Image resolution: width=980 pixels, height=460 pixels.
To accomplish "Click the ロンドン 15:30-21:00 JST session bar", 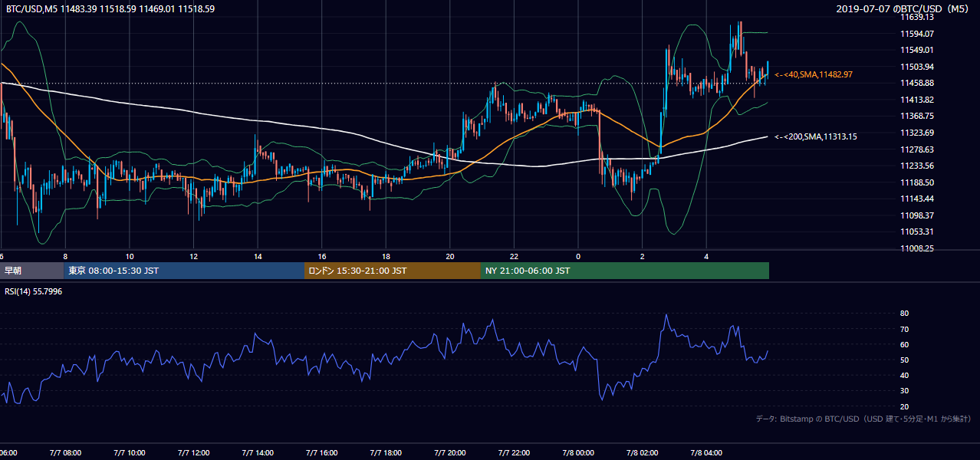I will click(x=393, y=271).
